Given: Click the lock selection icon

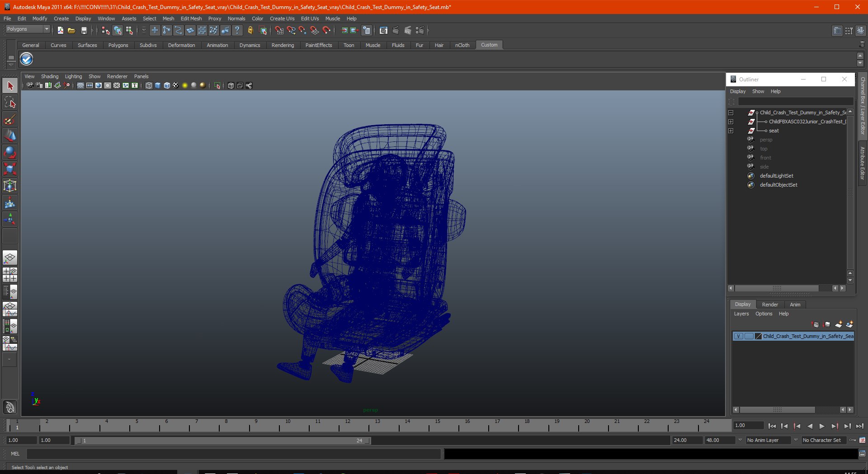Looking at the screenshot, I should coord(250,30).
